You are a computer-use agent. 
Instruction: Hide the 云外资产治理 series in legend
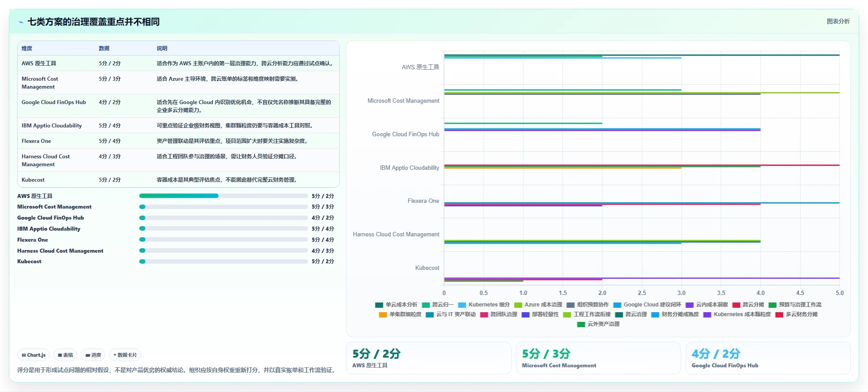click(598, 324)
